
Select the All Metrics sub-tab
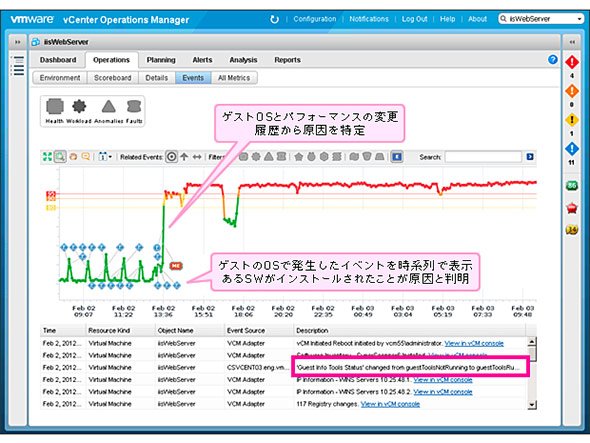[x=234, y=78]
